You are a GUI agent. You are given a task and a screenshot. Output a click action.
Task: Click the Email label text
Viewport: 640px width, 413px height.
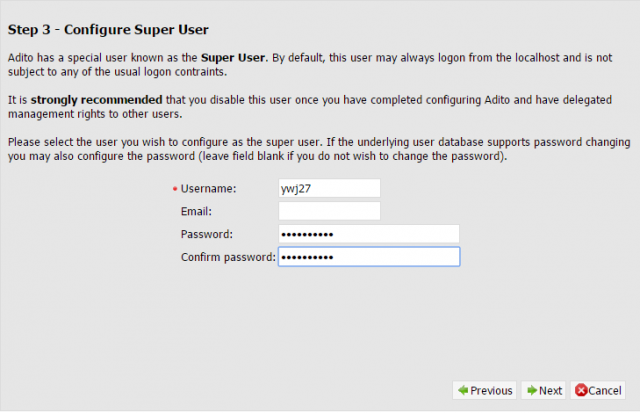[196, 211]
